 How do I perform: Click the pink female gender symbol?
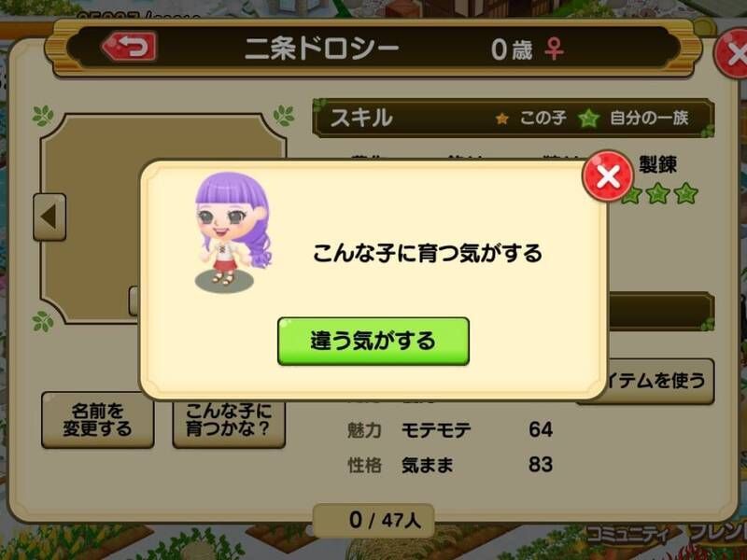pos(554,49)
